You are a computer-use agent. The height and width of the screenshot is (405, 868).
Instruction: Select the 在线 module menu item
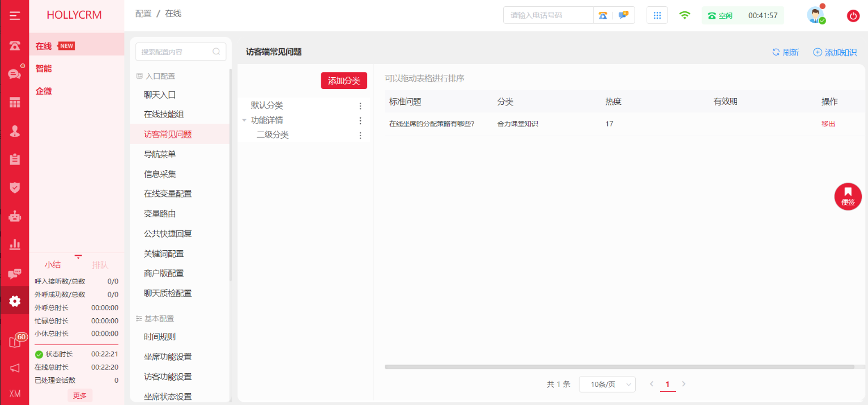pos(76,46)
